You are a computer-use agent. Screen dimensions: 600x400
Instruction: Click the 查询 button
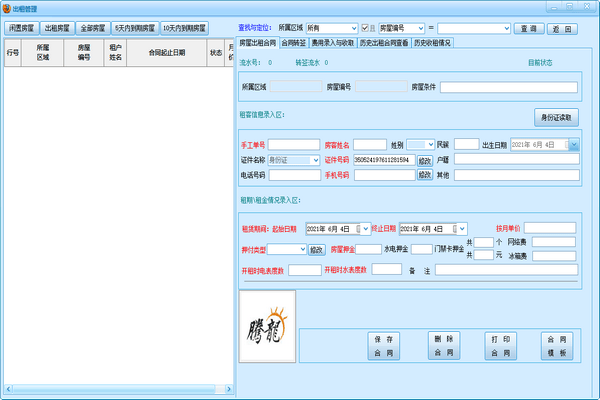(528, 29)
